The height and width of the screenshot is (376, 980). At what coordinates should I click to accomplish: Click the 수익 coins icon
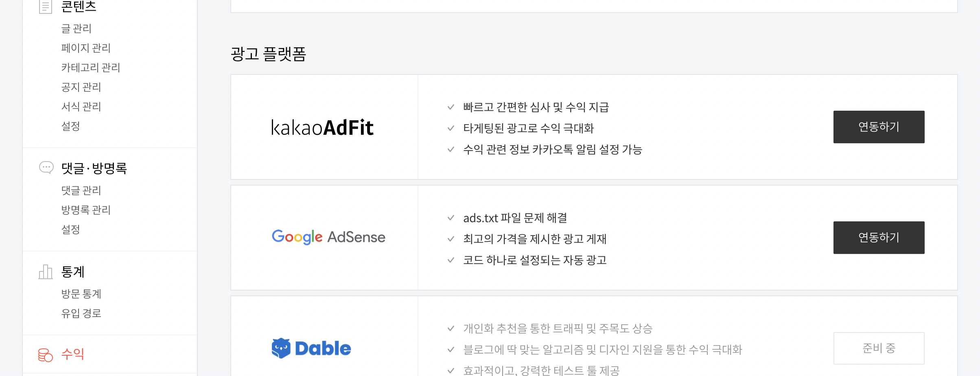46,355
